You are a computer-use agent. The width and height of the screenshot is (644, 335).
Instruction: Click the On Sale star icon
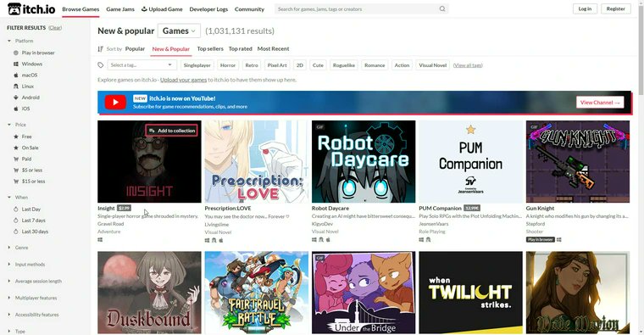pos(16,148)
